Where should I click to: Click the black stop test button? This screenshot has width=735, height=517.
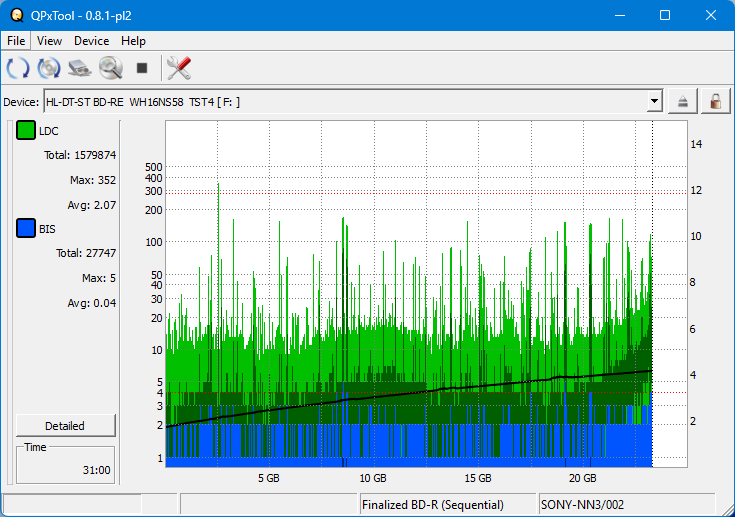142,68
